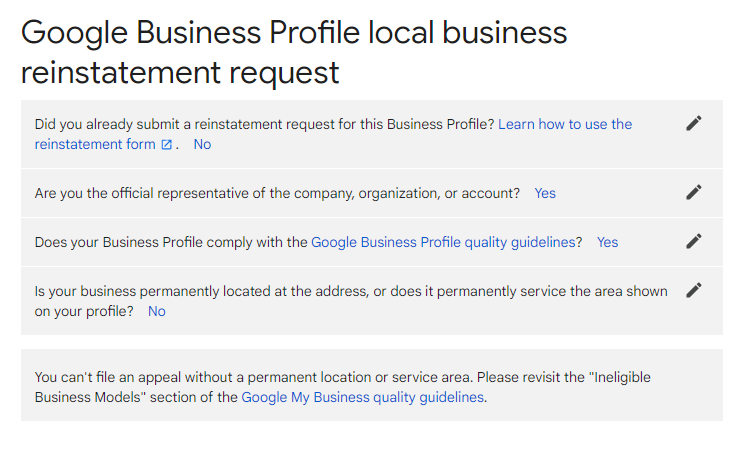The image size is (750, 449).
Task: Click the 'reinstatement form' link text
Action: [x=95, y=144]
